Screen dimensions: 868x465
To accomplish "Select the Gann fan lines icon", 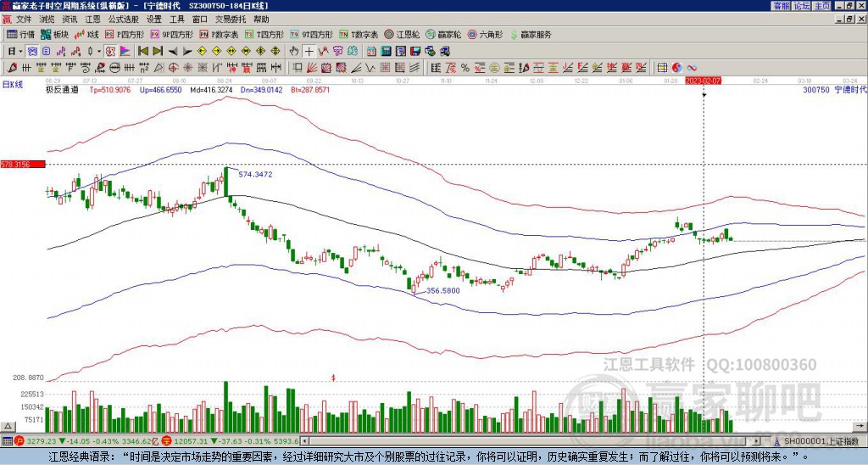I will (x=312, y=68).
